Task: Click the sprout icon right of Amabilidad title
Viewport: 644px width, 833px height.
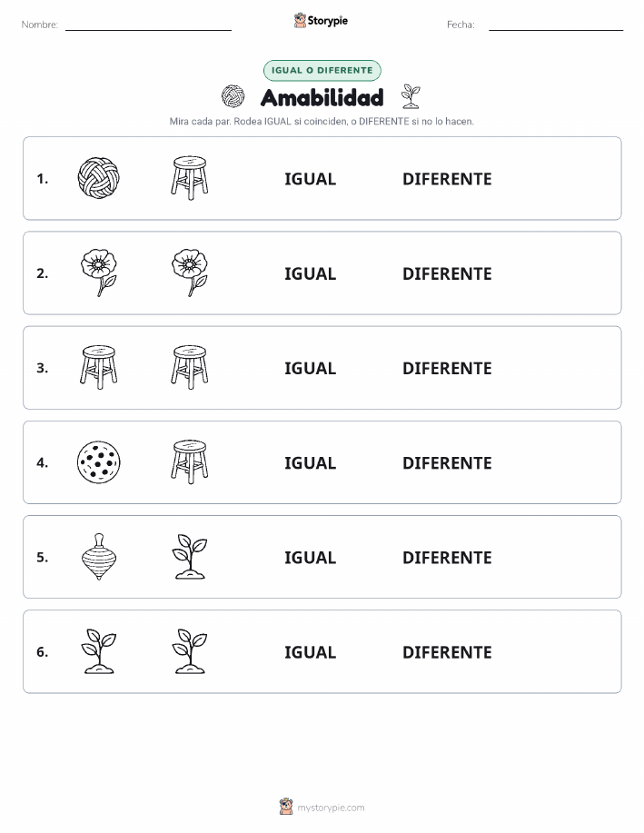Action: tap(411, 96)
